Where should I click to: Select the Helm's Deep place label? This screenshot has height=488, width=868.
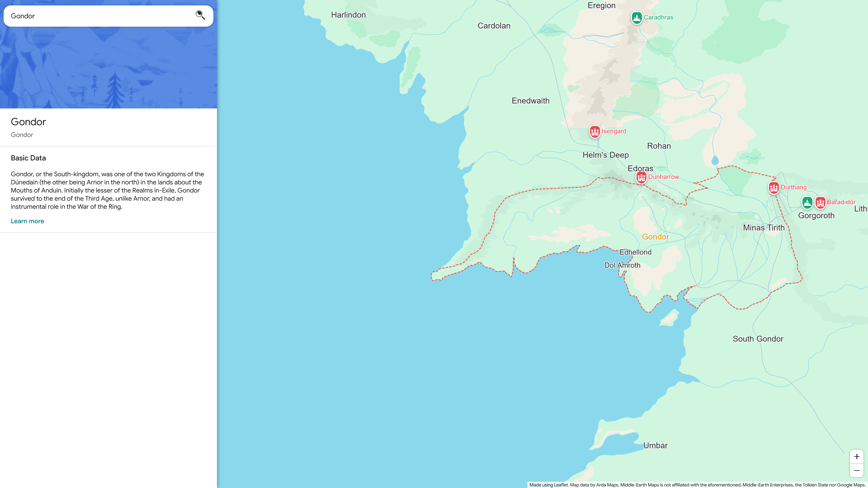click(x=606, y=155)
